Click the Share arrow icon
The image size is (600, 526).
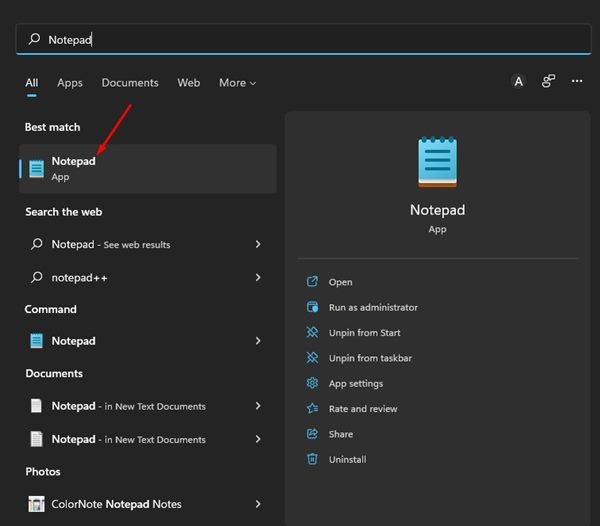(312, 433)
